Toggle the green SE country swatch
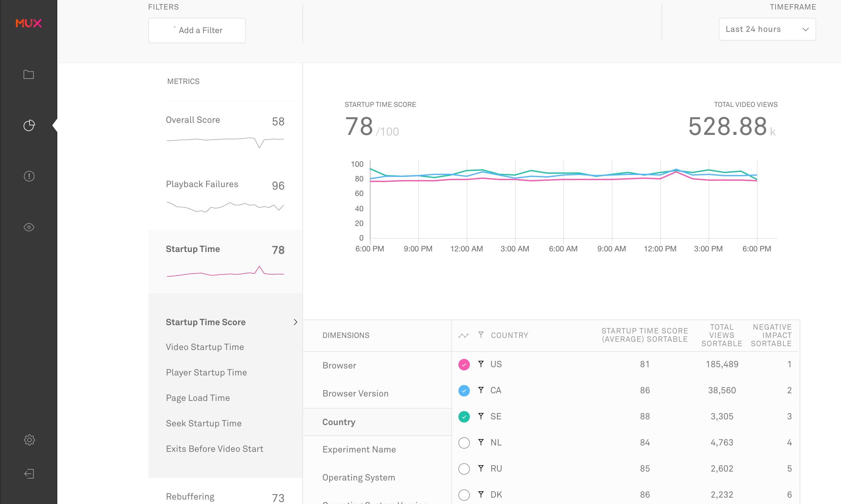 point(464,416)
